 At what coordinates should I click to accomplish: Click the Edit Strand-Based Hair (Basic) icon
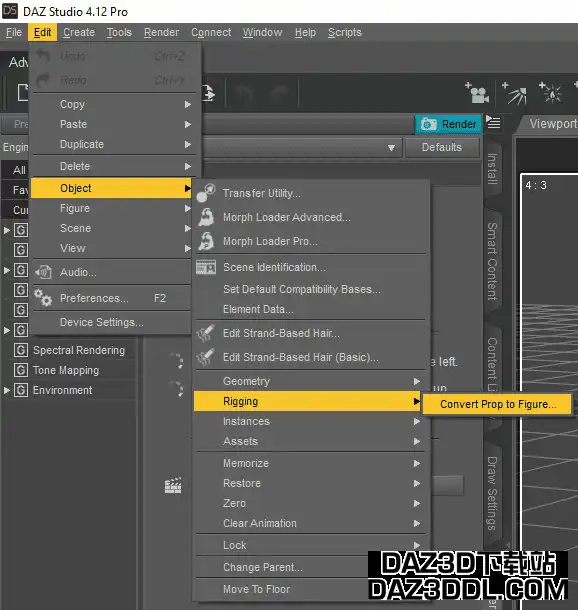click(x=206, y=358)
